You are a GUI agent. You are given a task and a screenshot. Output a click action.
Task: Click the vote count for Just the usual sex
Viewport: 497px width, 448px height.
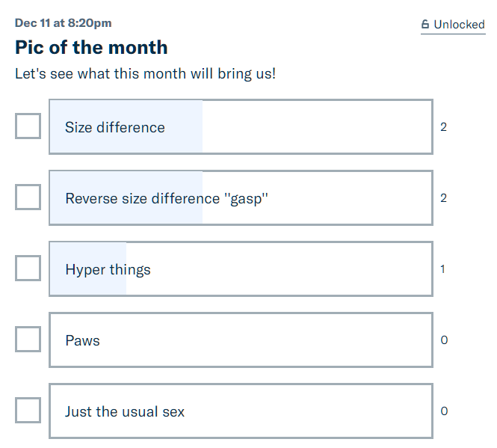[x=443, y=411]
